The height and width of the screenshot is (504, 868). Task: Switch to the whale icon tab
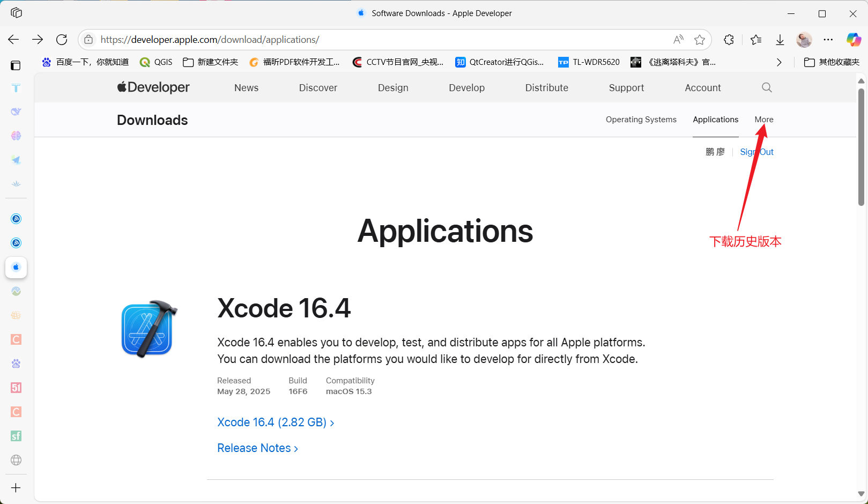pos(16,112)
